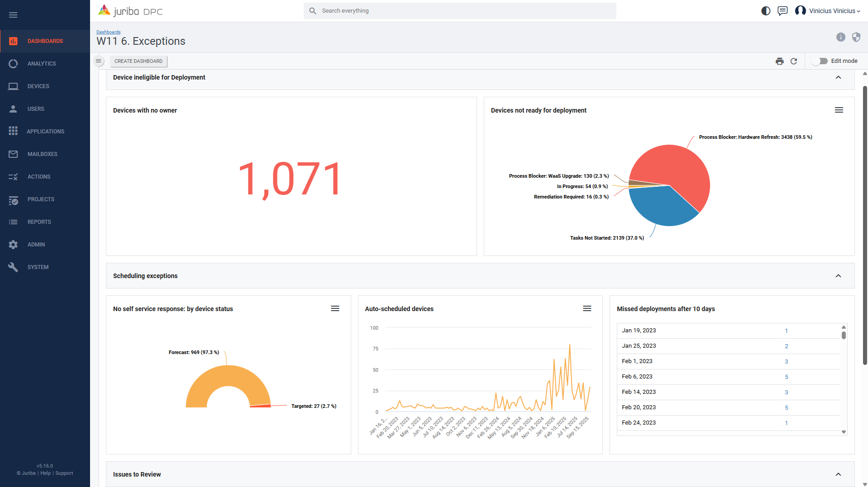Click the print dashboard icon
The image size is (868, 487).
(779, 61)
